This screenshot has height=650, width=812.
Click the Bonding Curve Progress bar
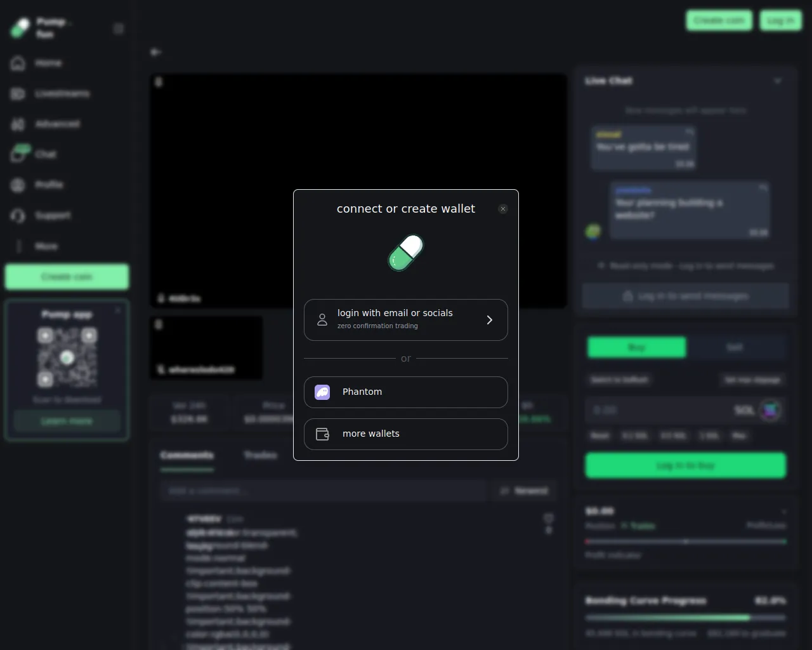(x=686, y=617)
